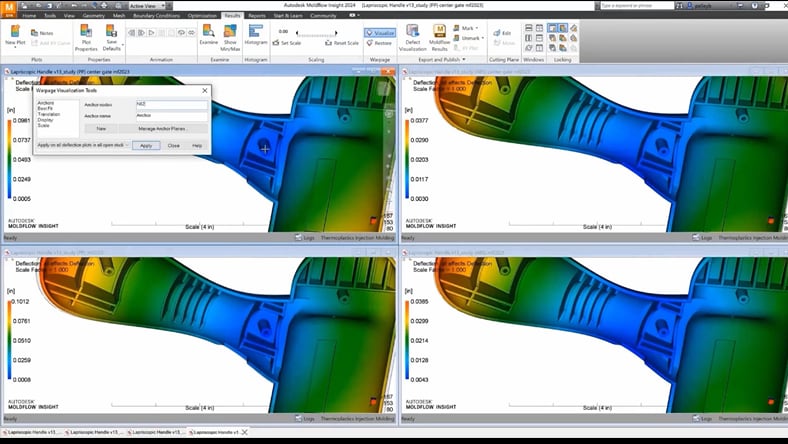788x444 pixels.
Task: Click the New button in Warpage dialog
Action: (101, 129)
